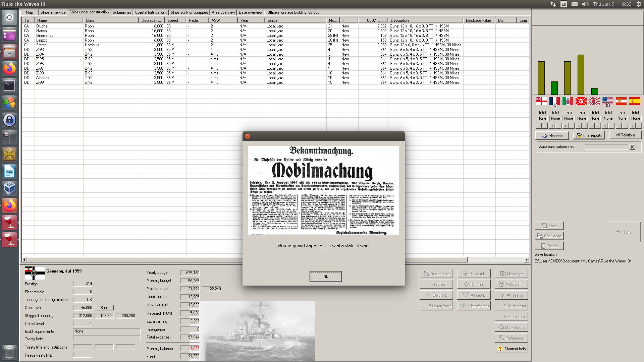The width and height of the screenshot is (644, 362).
Task: Open the Ubuntu dash launcher
Action: pos(9,17)
